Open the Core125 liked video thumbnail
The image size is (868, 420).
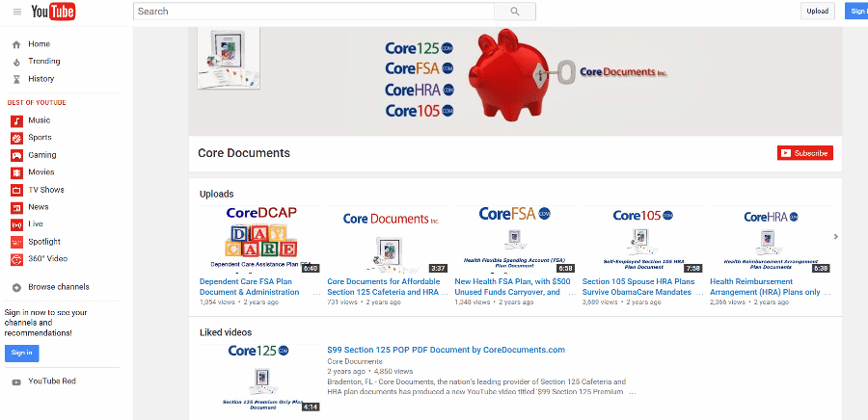tap(259, 378)
